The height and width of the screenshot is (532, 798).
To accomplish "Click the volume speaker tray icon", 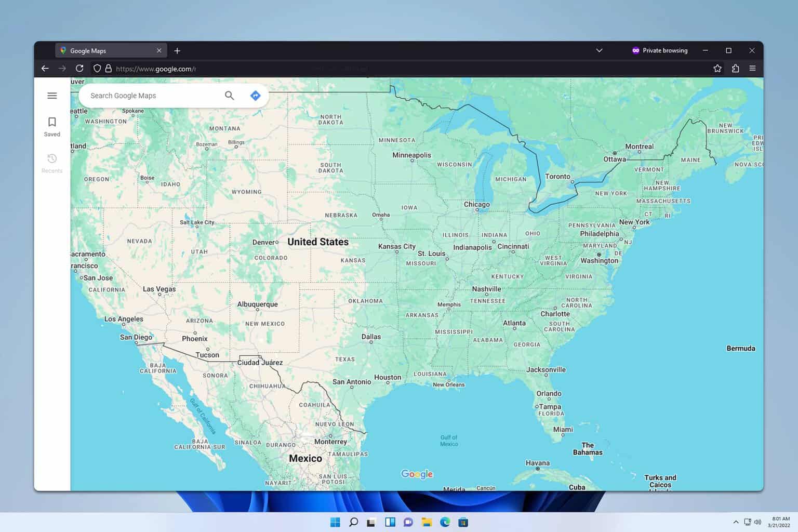I will click(x=757, y=522).
